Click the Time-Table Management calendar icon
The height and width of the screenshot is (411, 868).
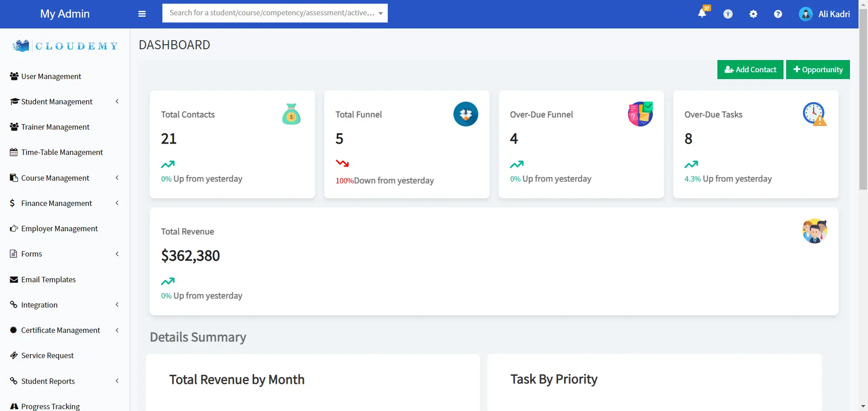[14, 152]
